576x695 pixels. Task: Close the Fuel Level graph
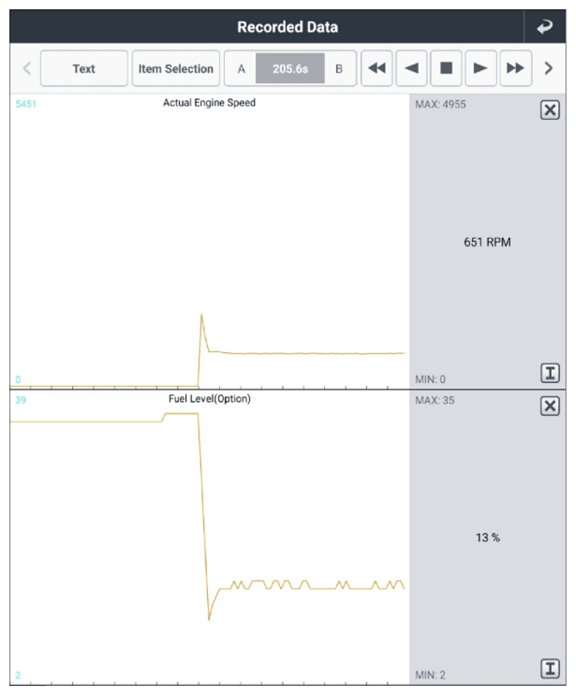550,406
